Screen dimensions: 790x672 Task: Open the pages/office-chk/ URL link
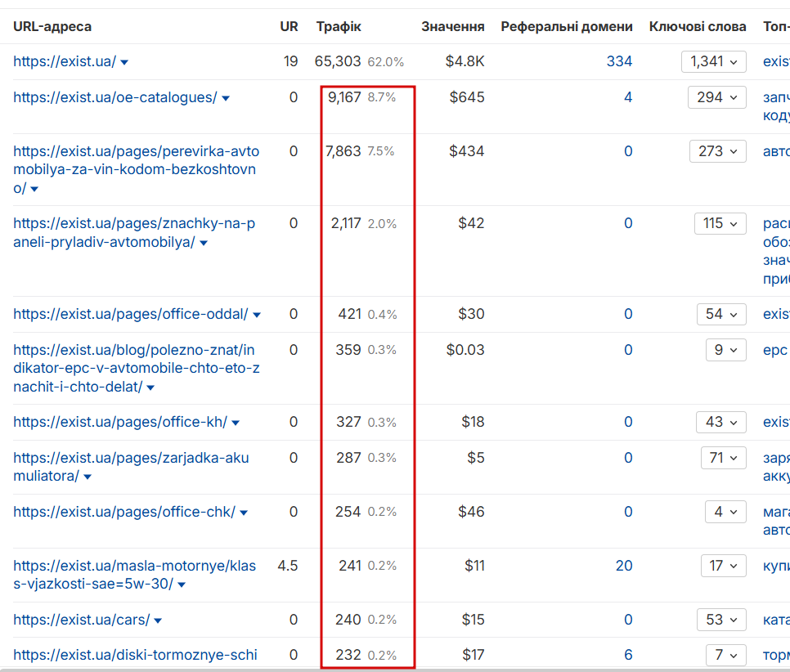point(124,512)
